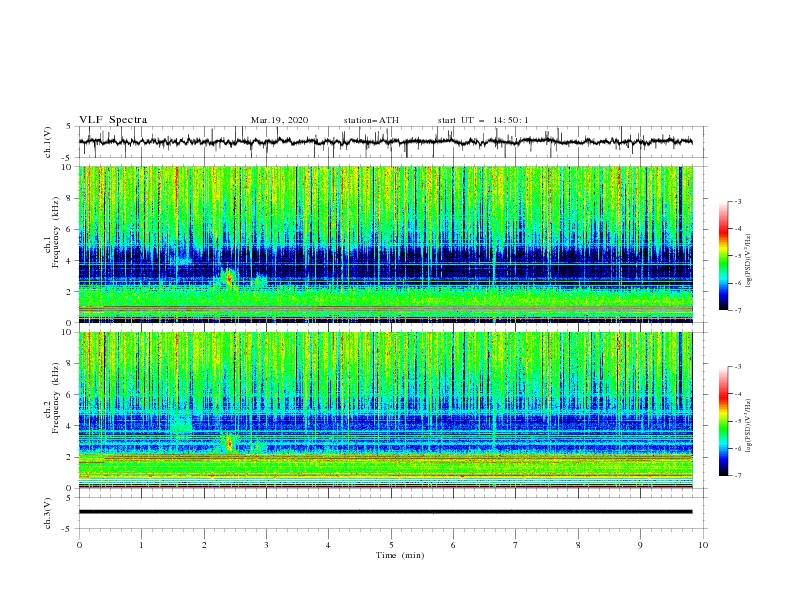Click the "VLF Spectra" plot title
792x612 pixels.
(113, 120)
